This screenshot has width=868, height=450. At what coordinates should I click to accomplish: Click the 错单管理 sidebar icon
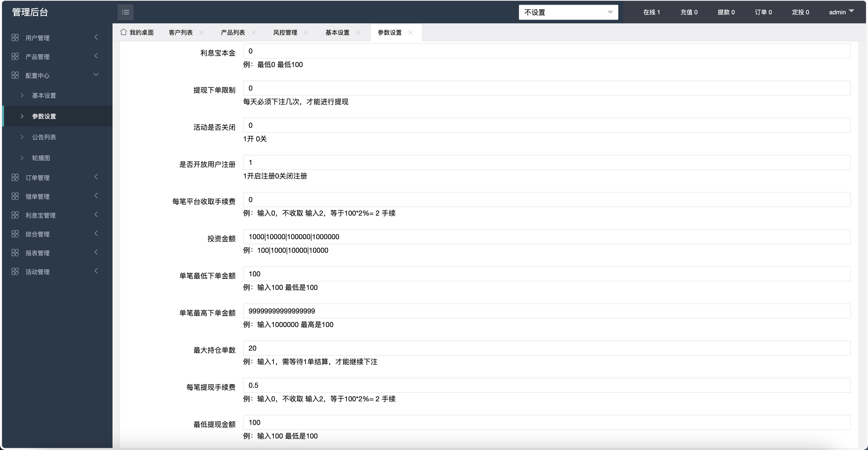pyautogui.click(x=15, y=196)
